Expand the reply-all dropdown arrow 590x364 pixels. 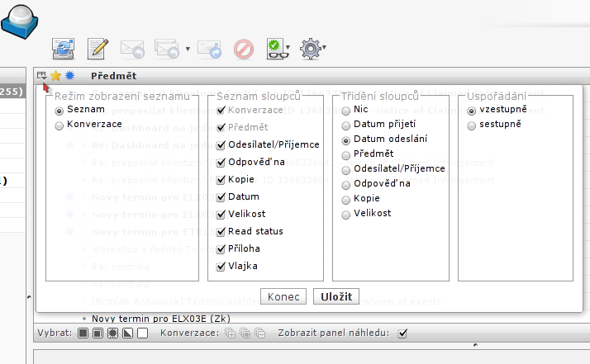point(188,49)
